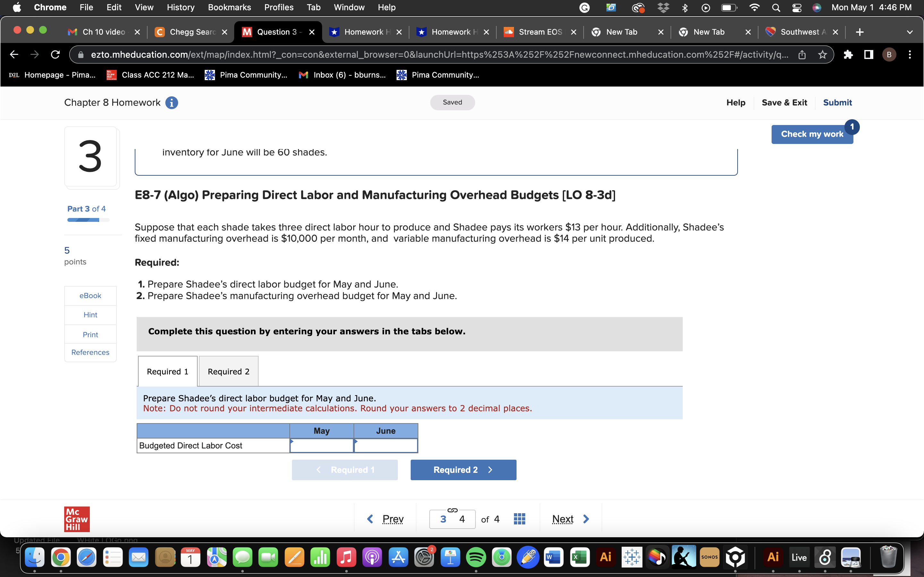The image size is (924, 577).
Task: Open the tab search dropdown chevron
Action: pyautogui.click(x=910, y=32)
